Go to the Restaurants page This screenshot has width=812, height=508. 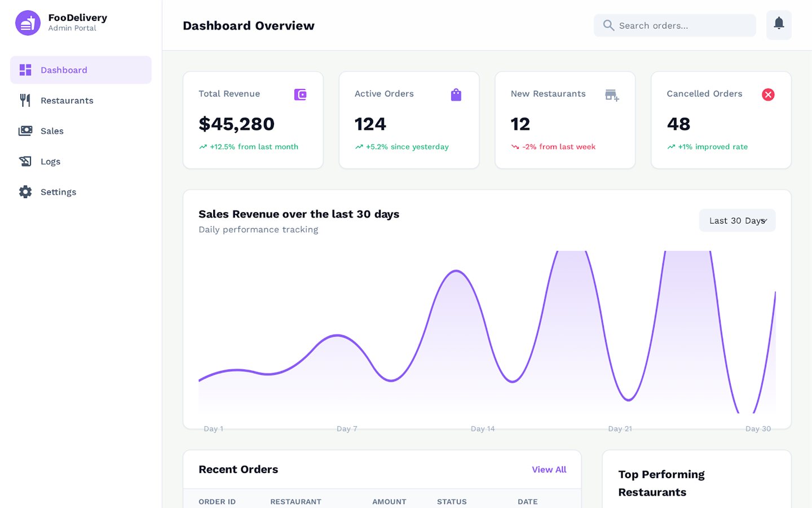[81, 100]
